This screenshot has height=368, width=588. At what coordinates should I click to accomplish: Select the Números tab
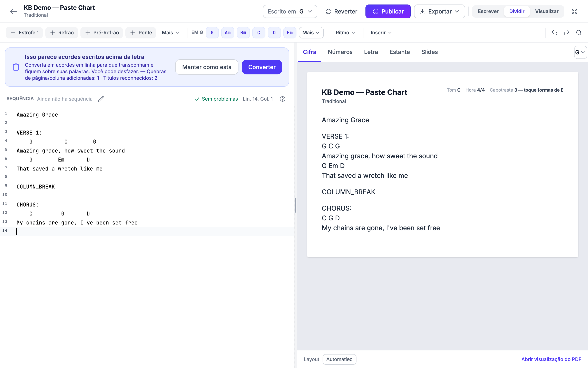tap(340, 52)
